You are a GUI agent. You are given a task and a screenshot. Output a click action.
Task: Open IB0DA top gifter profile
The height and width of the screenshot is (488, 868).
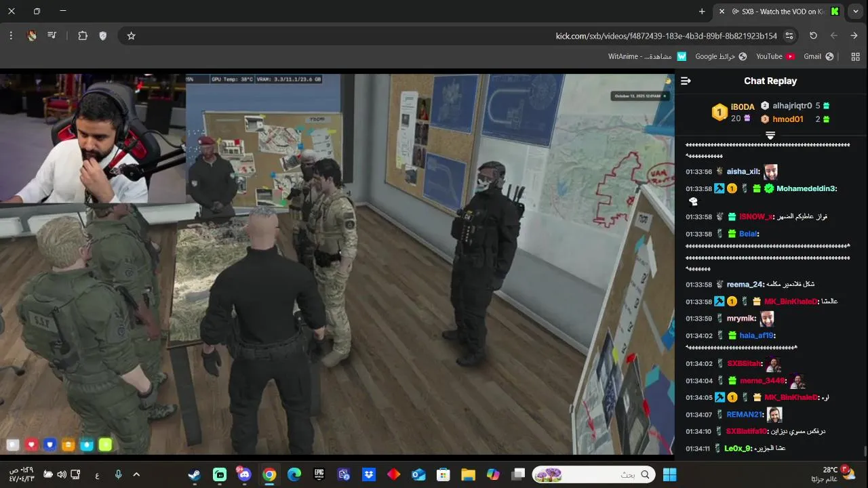[x=743, y=107]
